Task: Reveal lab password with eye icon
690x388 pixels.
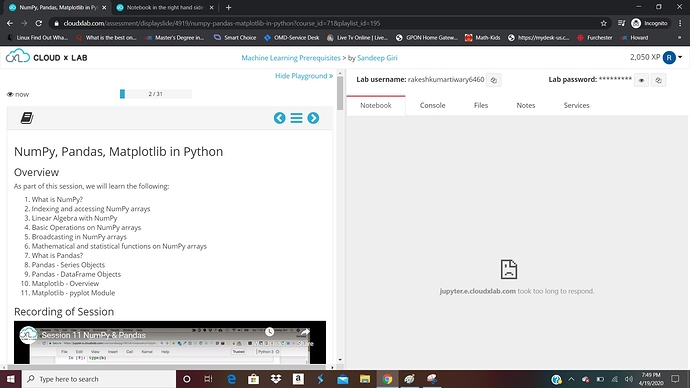Action: click(x=642, y=80)
